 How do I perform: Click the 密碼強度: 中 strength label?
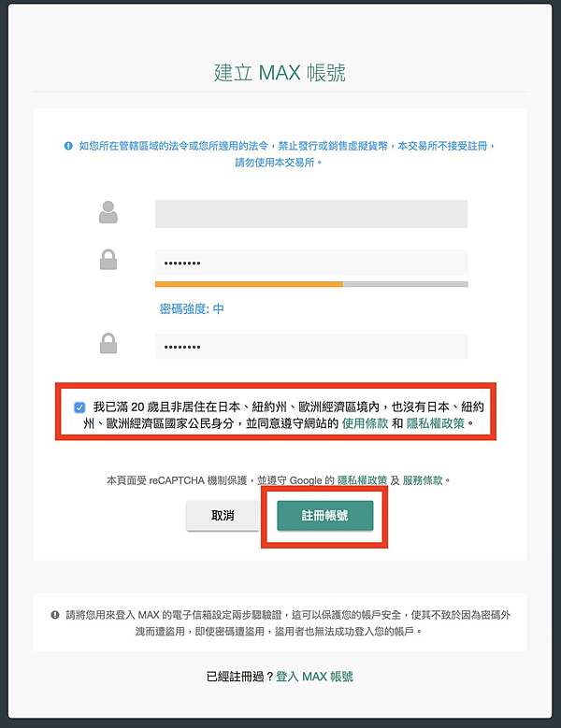(x=192, y=308)
